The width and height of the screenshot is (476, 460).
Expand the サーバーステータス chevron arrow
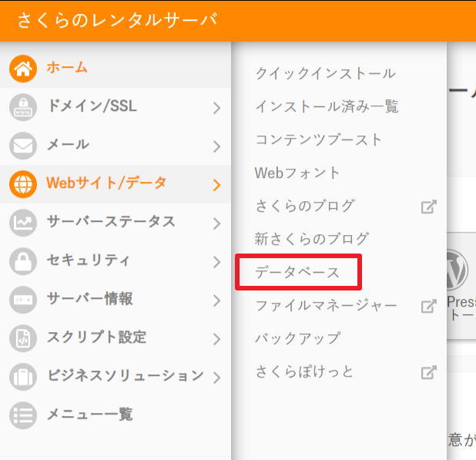point(216,223)
